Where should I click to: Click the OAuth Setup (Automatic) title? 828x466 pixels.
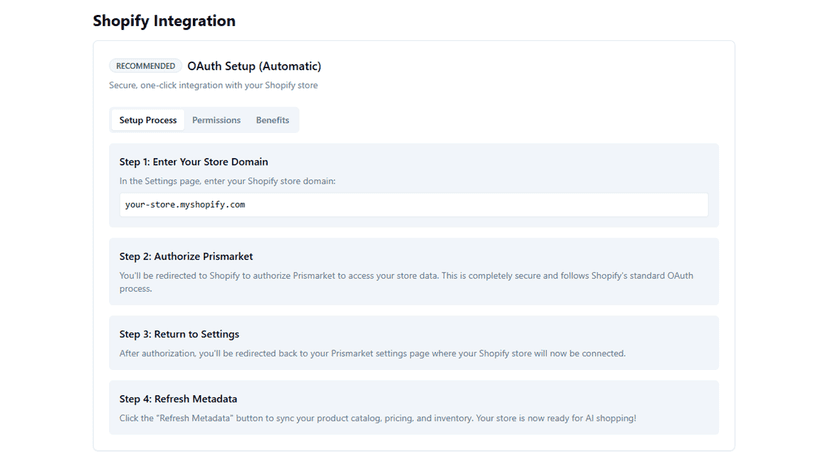(254, 66)
